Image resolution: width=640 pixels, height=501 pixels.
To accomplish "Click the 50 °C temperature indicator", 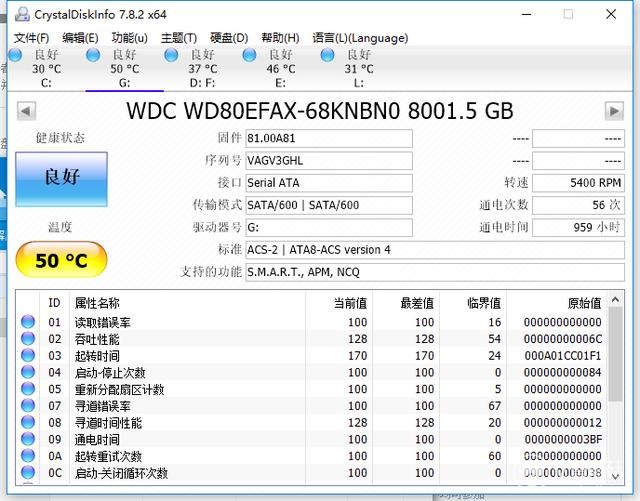I will point(61,260).
